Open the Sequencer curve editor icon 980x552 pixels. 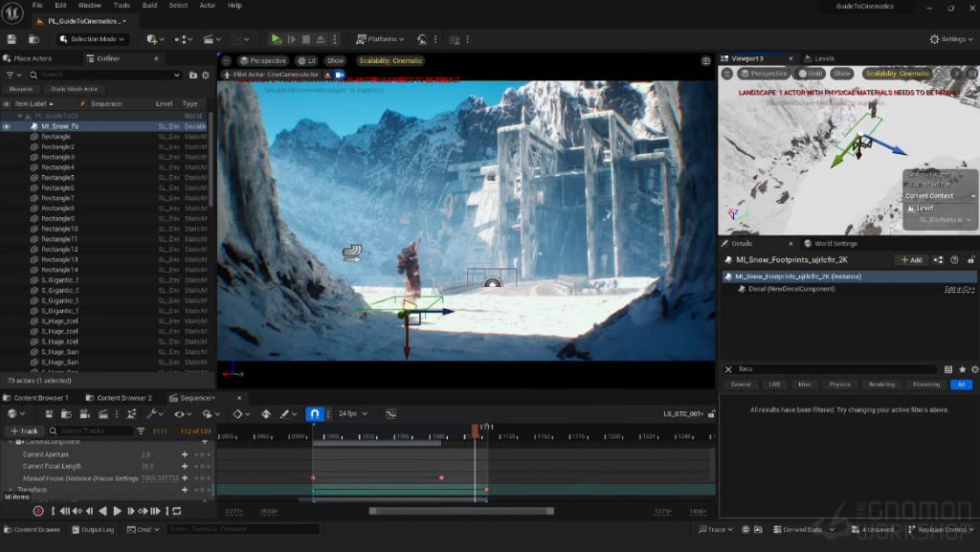click(390, 414)
